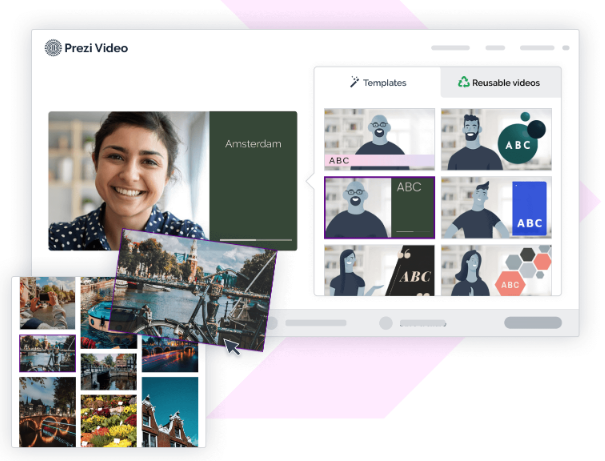The width and height of the screenshot is (605, 461).
Task: Select the black quote ABC template
Action: [379, 270]
